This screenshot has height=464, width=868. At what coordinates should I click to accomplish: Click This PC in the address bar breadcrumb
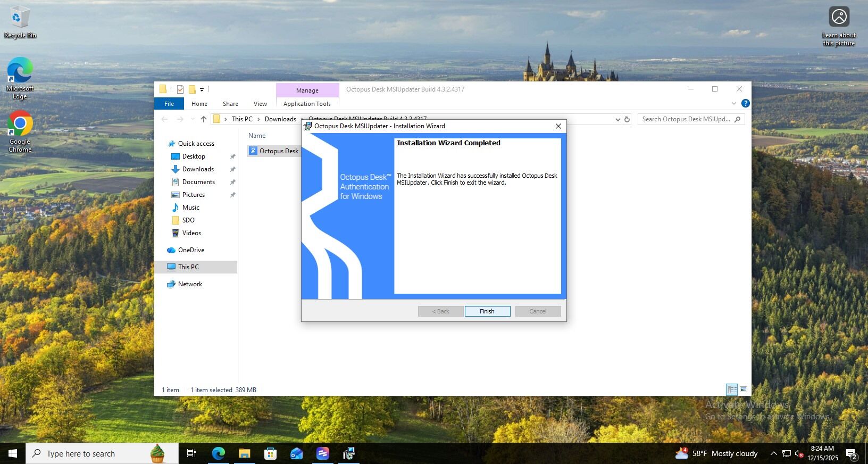tap(242, 119)
